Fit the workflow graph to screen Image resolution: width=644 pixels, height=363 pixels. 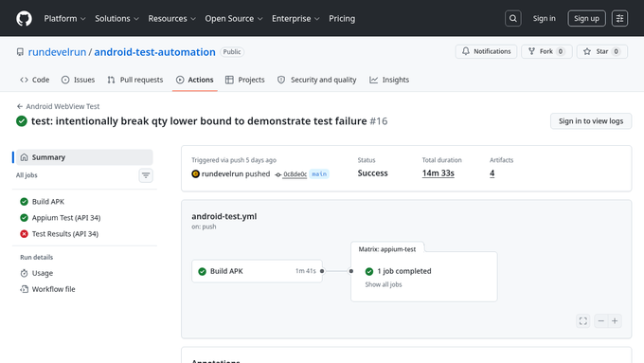tap(583, 321)
